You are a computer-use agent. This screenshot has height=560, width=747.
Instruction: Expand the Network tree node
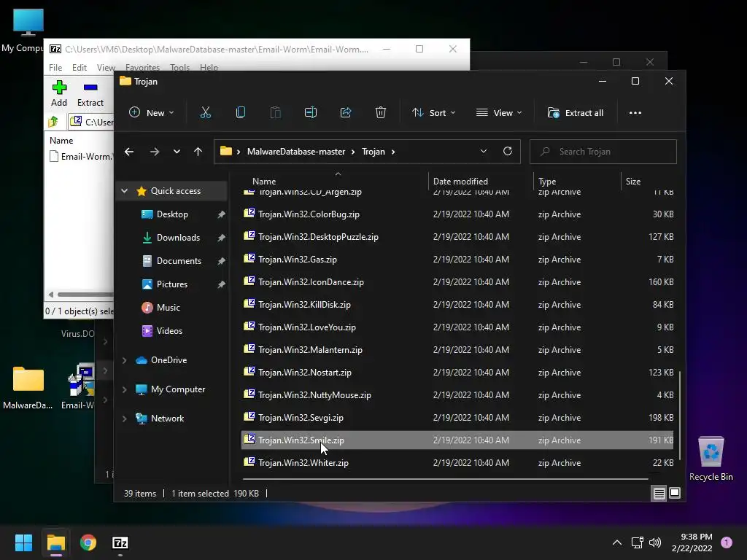pyautogui.click(x=124, y=419)
